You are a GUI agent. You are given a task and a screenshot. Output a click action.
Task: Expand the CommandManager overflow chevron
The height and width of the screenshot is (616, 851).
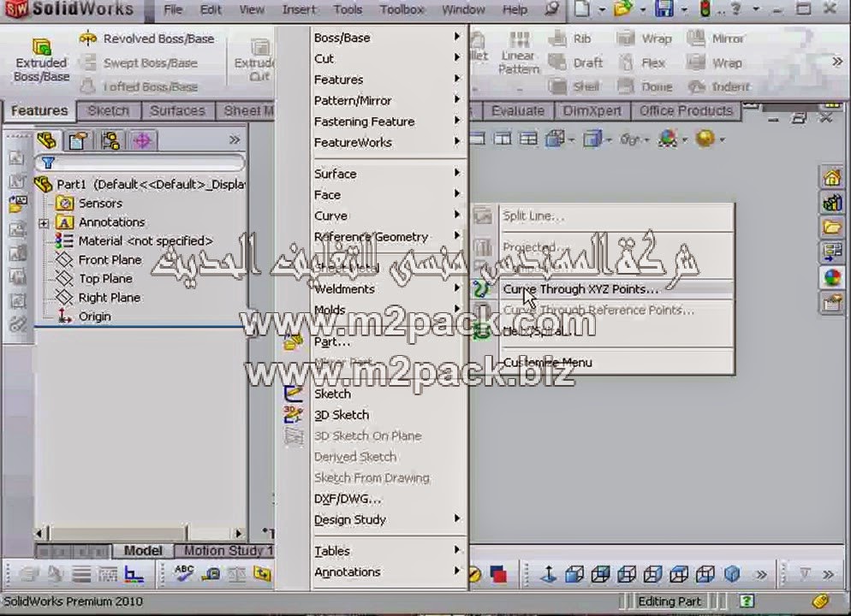837,62
